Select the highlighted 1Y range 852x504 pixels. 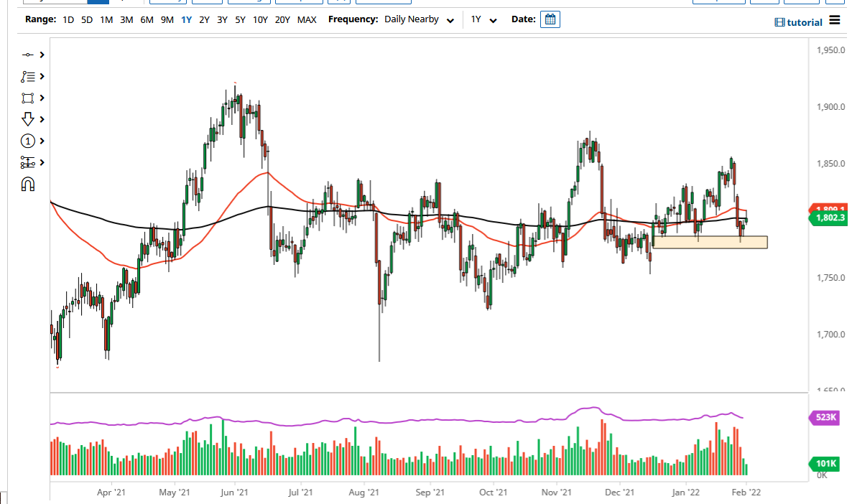[x=186, y=19]
